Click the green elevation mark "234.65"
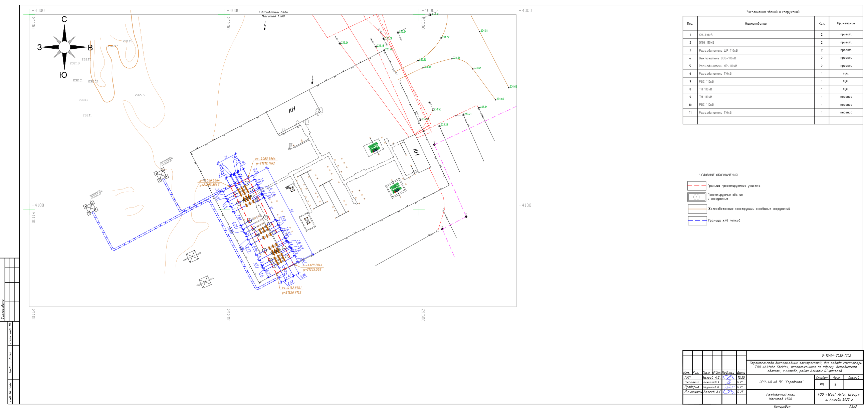 tap(500, 99)
